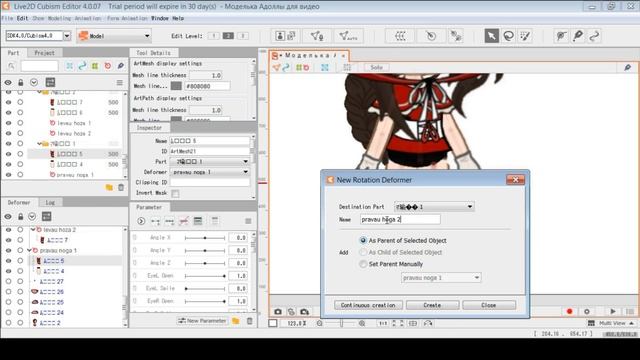Select 'As Parent of Selected Object' radio
Screen dimensions: 640x360
point(363,240)
